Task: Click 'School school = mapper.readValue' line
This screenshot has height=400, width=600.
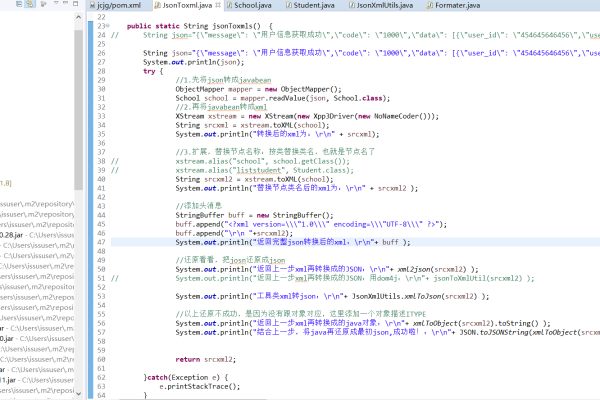Action: pos(283,98)
